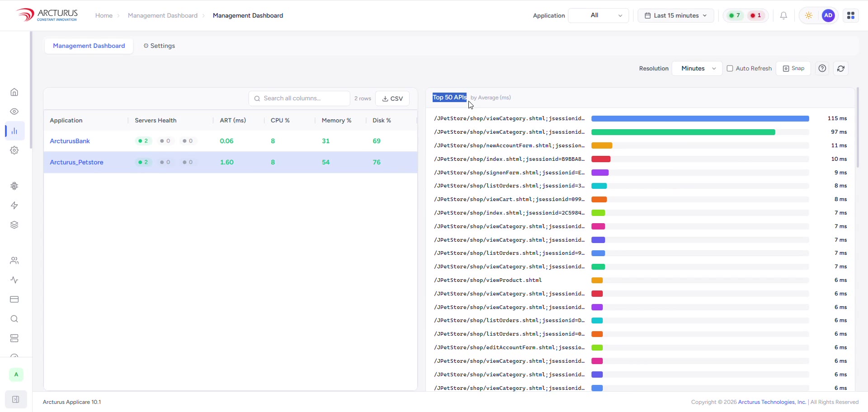Select the editAccountForm.shtml API entry
This screenshot has height=412, width=868.
[509, 347]
